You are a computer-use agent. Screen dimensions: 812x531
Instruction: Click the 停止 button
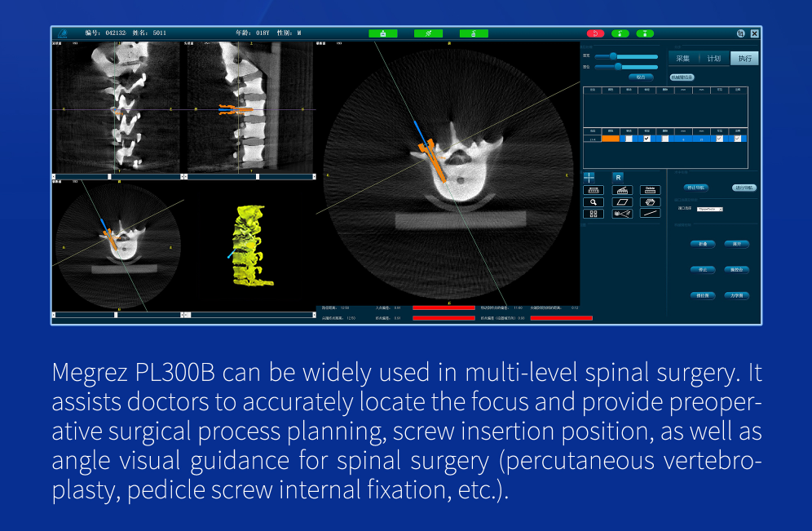click(x=703, y=270)
